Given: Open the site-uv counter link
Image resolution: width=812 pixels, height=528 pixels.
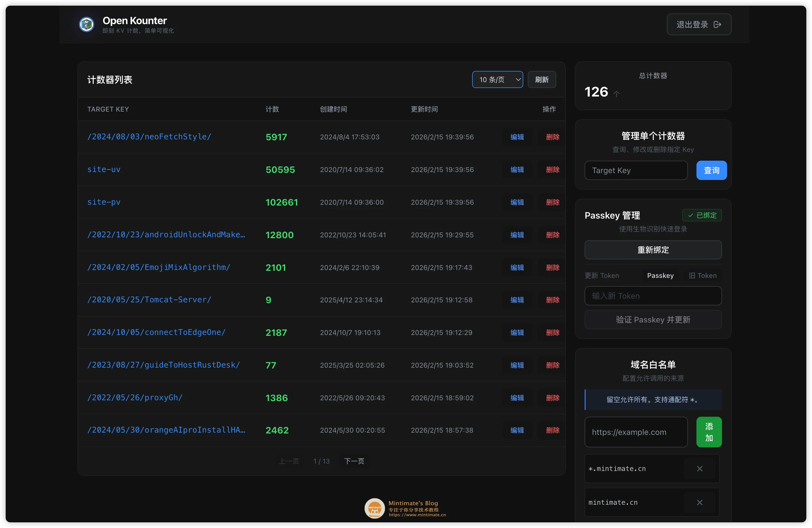Looking at the screenshot, I should [104, 169].
